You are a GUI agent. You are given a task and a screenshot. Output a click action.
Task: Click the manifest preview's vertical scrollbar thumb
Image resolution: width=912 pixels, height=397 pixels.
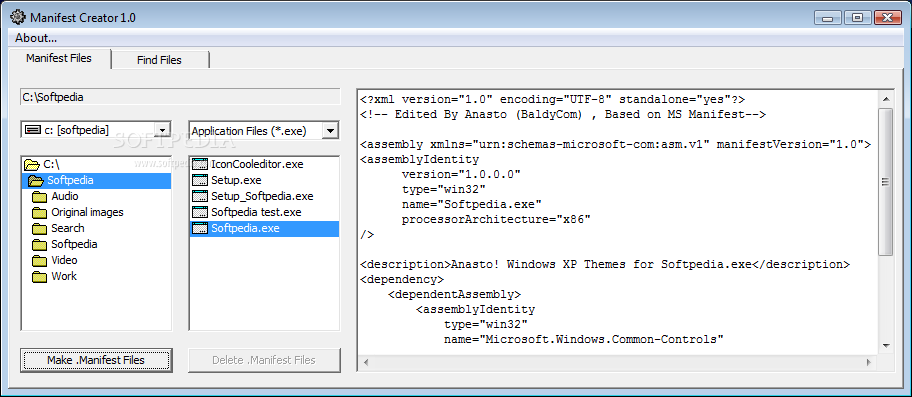click(885, 182)
